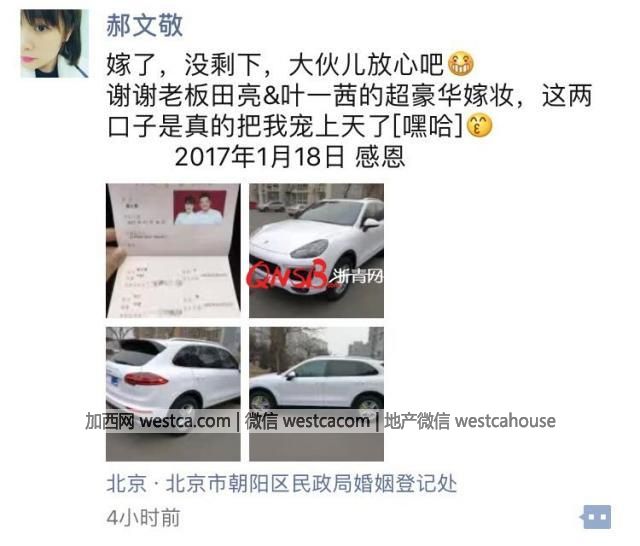Select the text line 嫁了,没剩下
This screenshot has width=640, height=546.
[x=184, y=64]
